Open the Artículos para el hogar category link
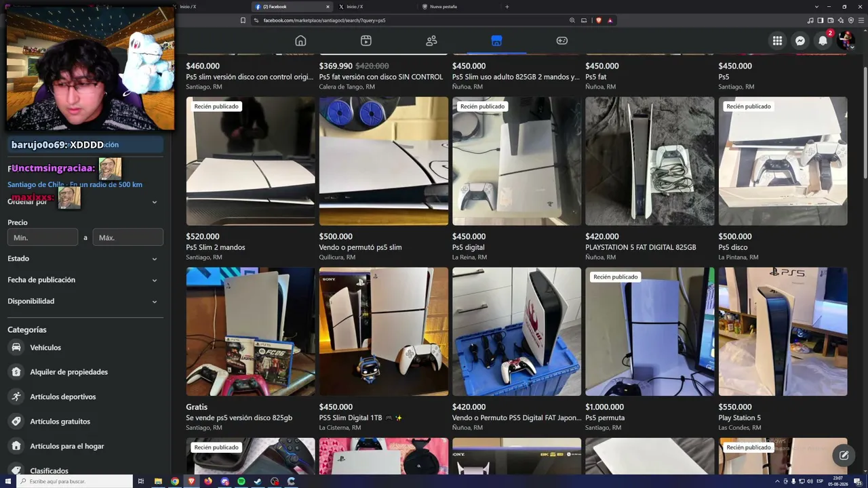The width and height of the screenshot is (868, 488). click(x=67, y=446)
